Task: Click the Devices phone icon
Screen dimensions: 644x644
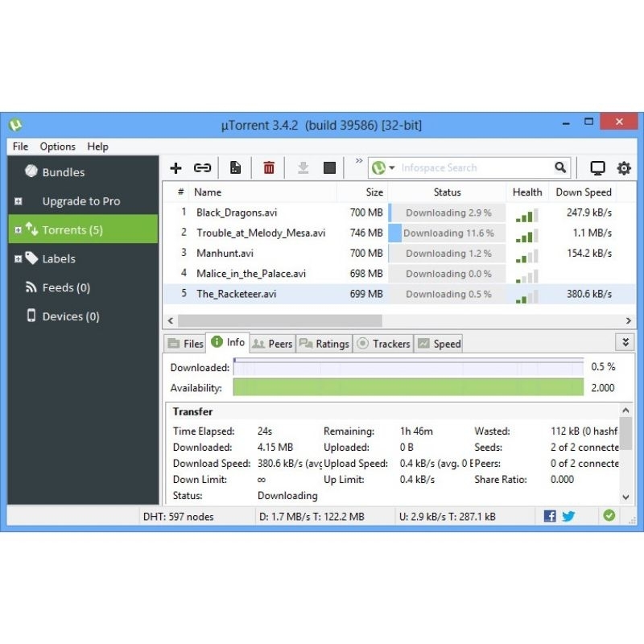Action: (x=31, y=316)
